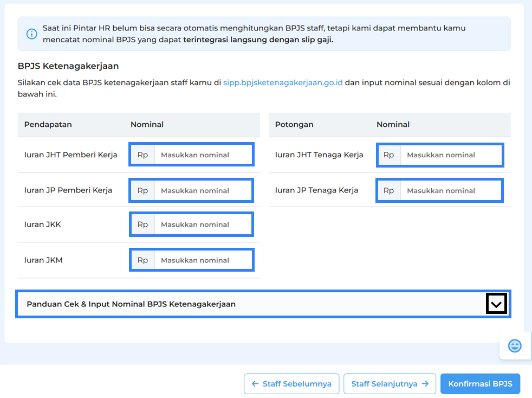Image resolution: width=532 pixels, height=398 pixels.
Task: Focus the Iuran JHT Tenaga Kerja nominal field
Action: tap(451, 155)
